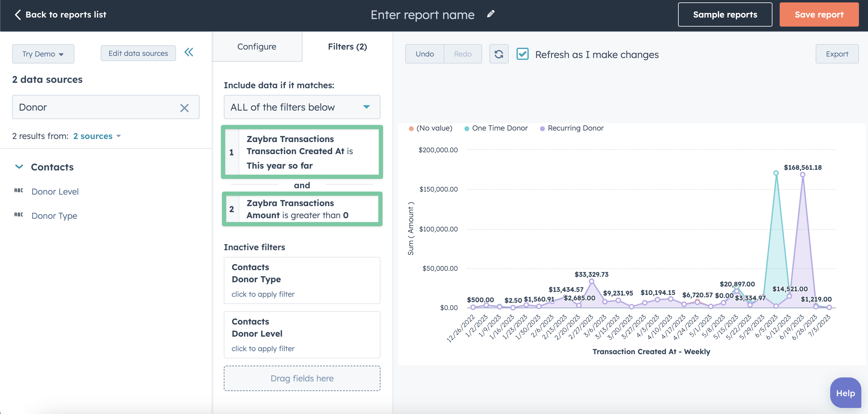
Task: Click the Sample reports button
Action: (x=725, y=15)
